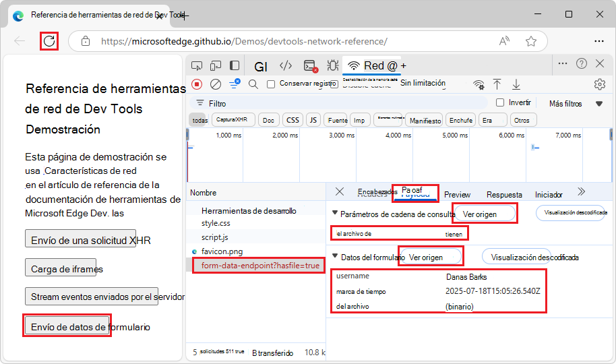Open DevTools customize ellipsis menu
The image size is (616, 364).
pos(563,63)
